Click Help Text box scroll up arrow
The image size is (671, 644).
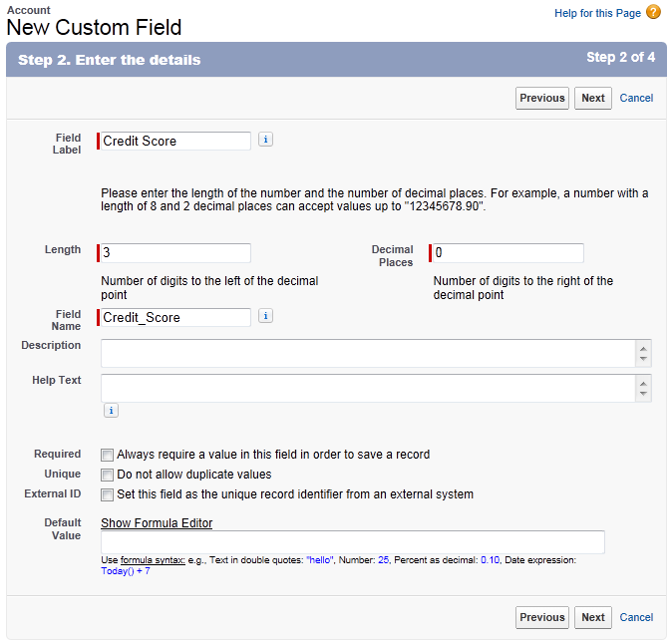click(x=644, y=382)
